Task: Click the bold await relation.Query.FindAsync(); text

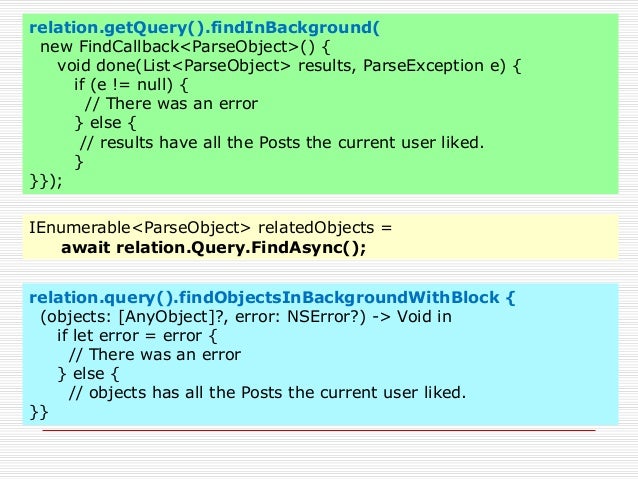Action: point(214,247)
